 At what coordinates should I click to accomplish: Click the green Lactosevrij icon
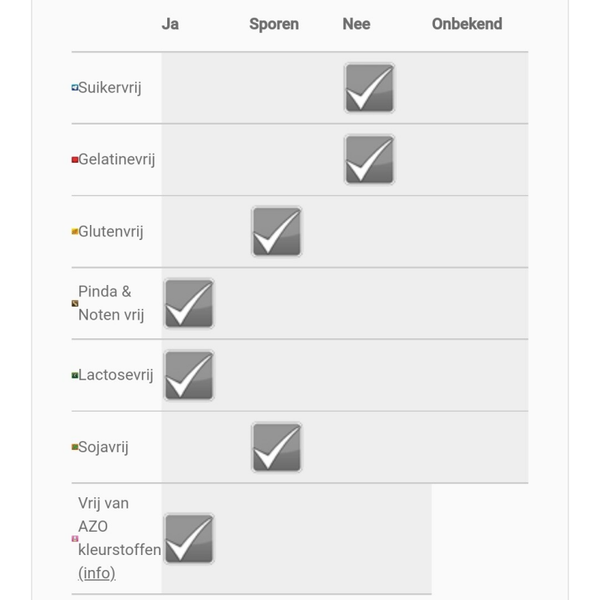click(x=75, y=376)
